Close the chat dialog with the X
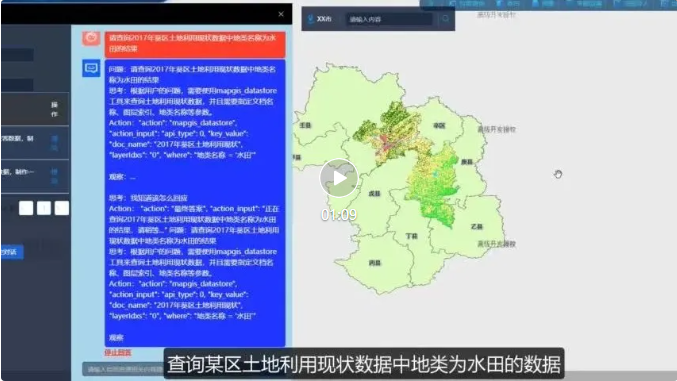The width and height of the screenshot is (677, 381). tap(281, 14)
